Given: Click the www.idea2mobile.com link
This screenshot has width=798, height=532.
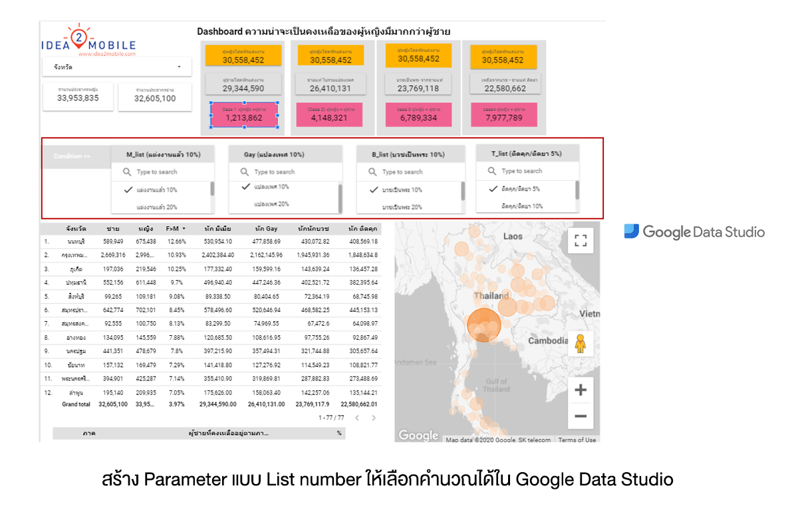Looking at the screenshot, I should click(x=106, y=54).
